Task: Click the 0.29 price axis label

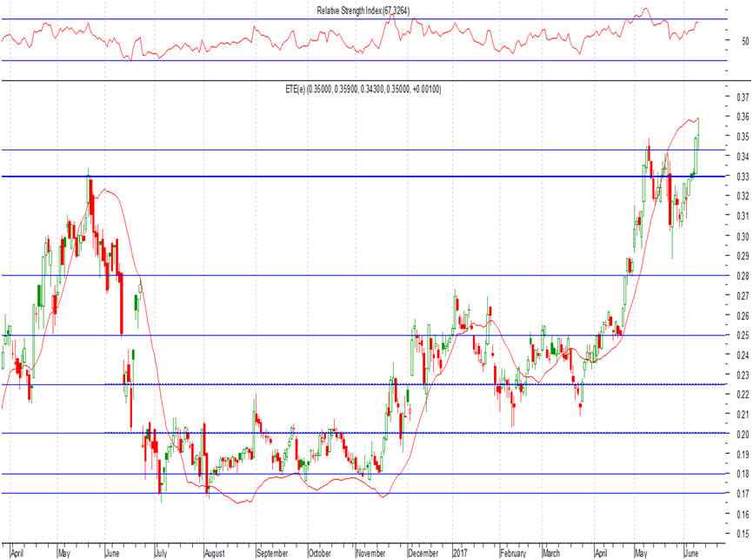Action: (x=743, y=256)
